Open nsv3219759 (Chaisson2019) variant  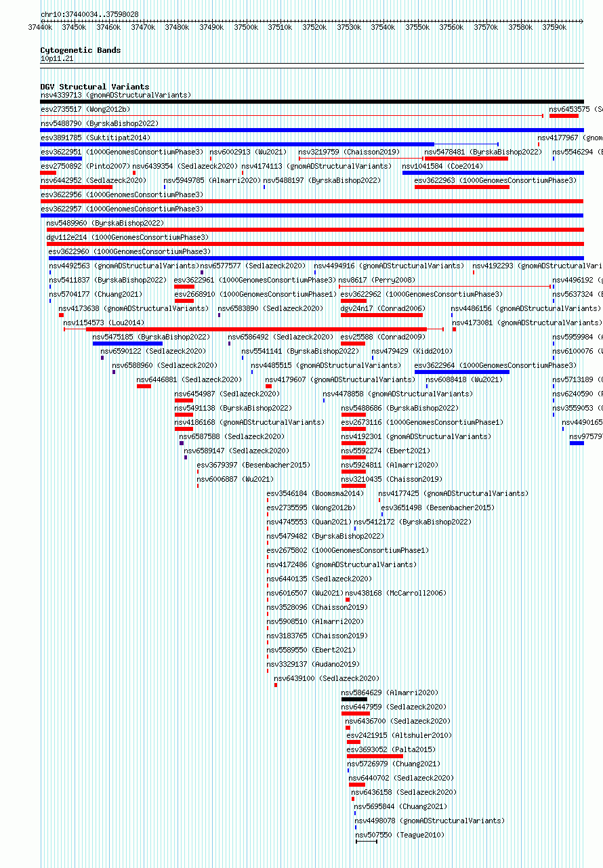click(349, 152)
